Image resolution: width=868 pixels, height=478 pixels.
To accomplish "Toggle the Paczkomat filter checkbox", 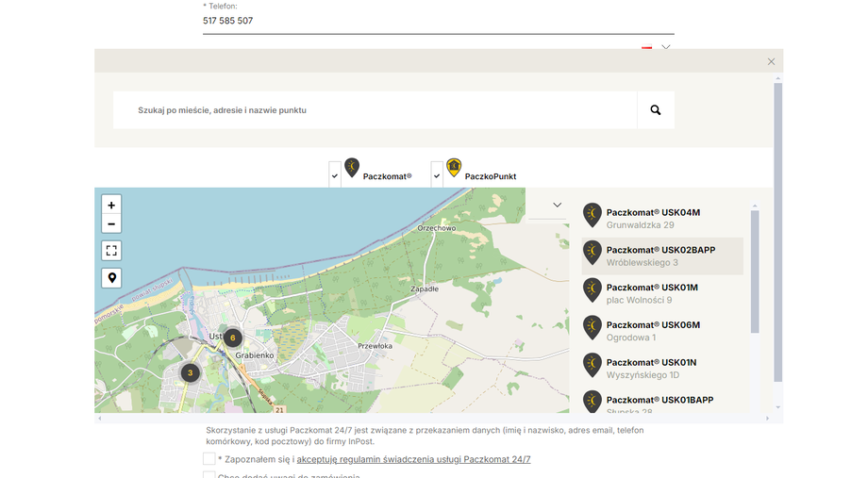I will (335, 175).
